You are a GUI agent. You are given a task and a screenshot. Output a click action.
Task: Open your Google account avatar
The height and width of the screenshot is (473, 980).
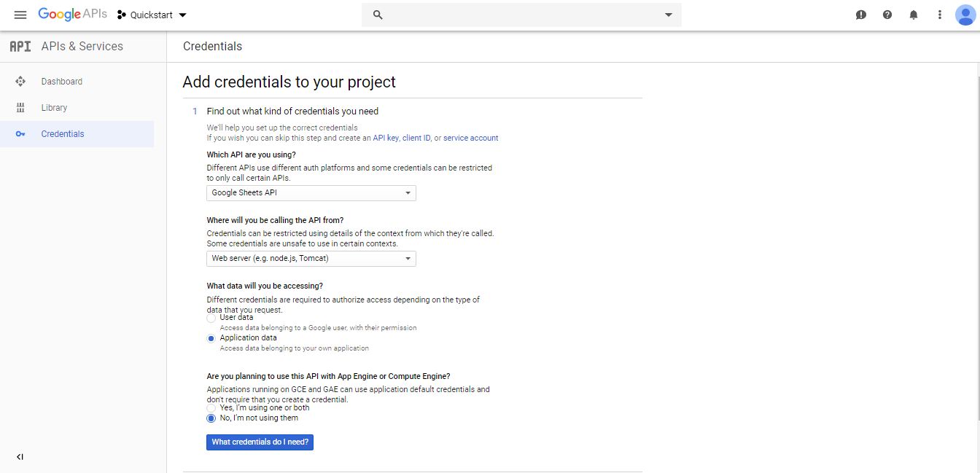(965, 14)
